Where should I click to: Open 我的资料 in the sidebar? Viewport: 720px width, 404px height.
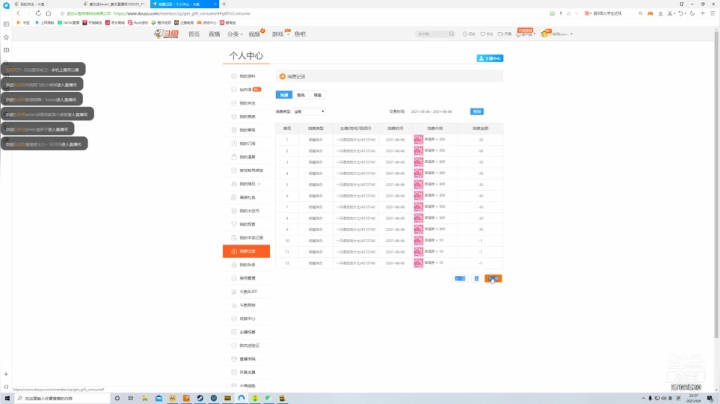[247, 76]
